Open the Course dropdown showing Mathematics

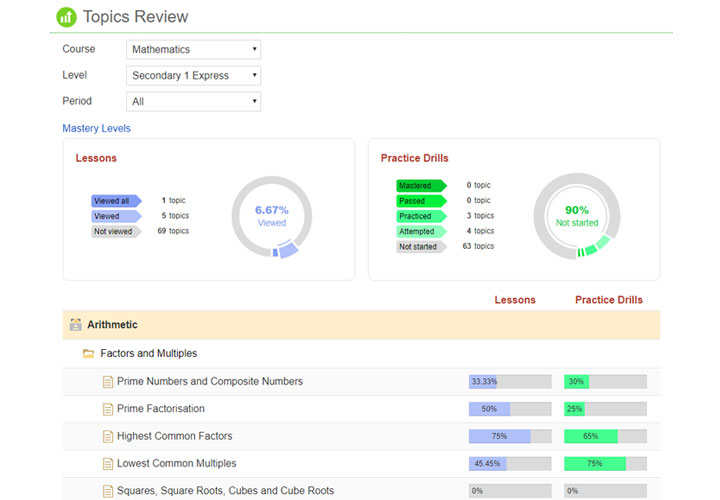(x=194, y=49)
